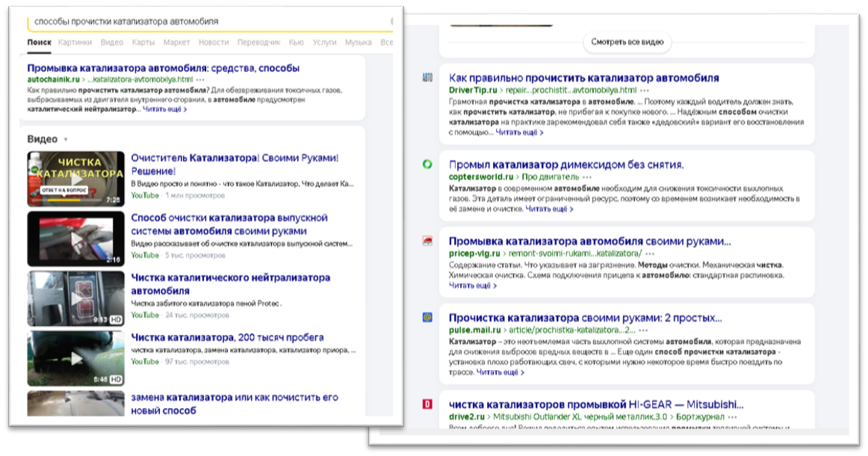Click the drive2.ru red favicon
The image size is (868, 456).
tap(427, 404)
